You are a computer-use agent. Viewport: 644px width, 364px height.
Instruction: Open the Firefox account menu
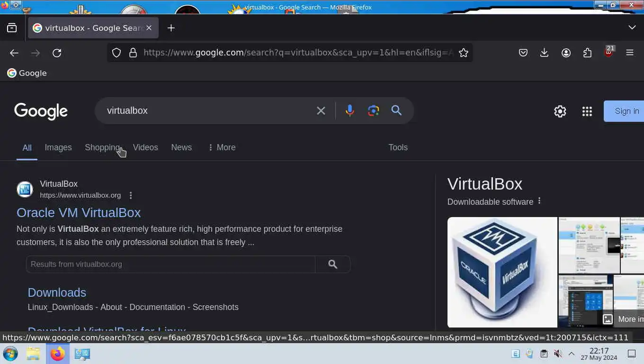tap(566, 53)
